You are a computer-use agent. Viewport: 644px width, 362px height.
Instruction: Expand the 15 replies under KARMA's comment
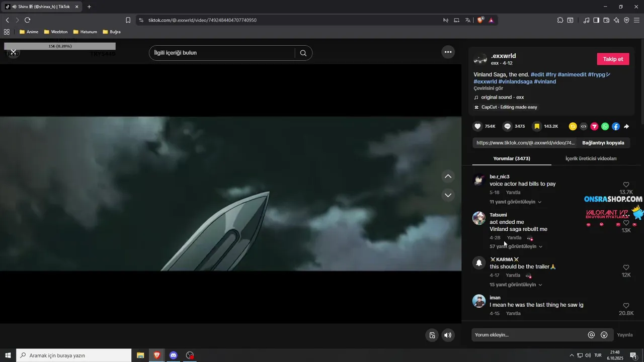click(x=516, y=285)
